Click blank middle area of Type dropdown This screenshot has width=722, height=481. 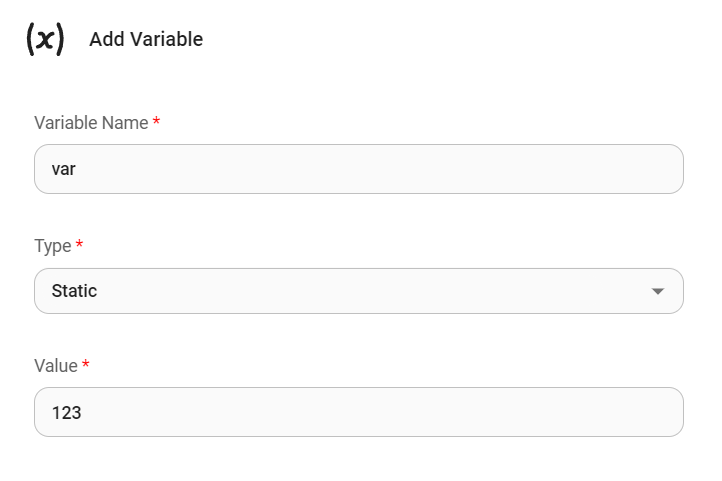pos(360,291)
